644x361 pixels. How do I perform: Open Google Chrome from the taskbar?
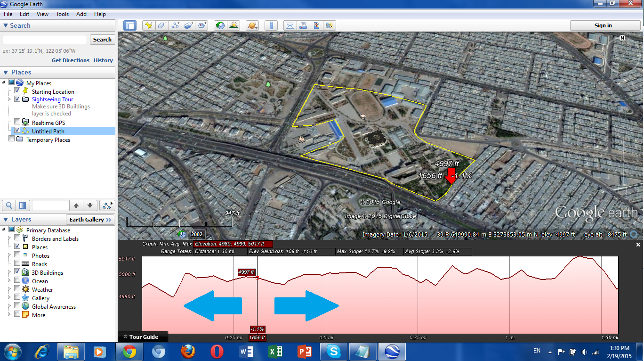pyautogui.click(x=129, y=352)
